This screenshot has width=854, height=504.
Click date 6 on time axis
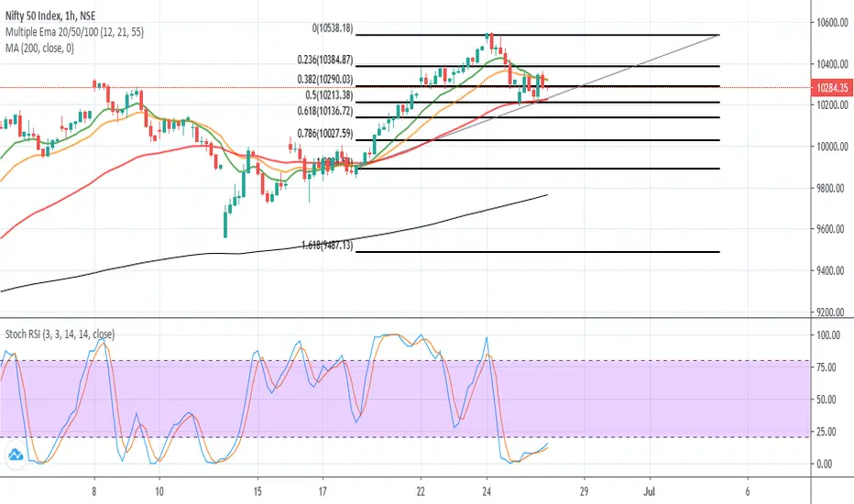748,491
